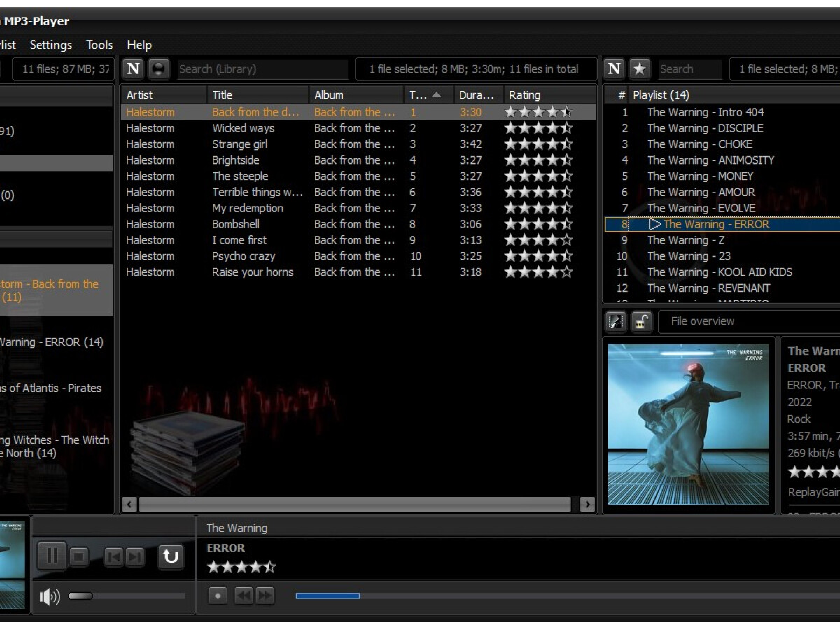Click the star favorites icon above the playlist
The image size is (840, 630).
coord(639,69)
